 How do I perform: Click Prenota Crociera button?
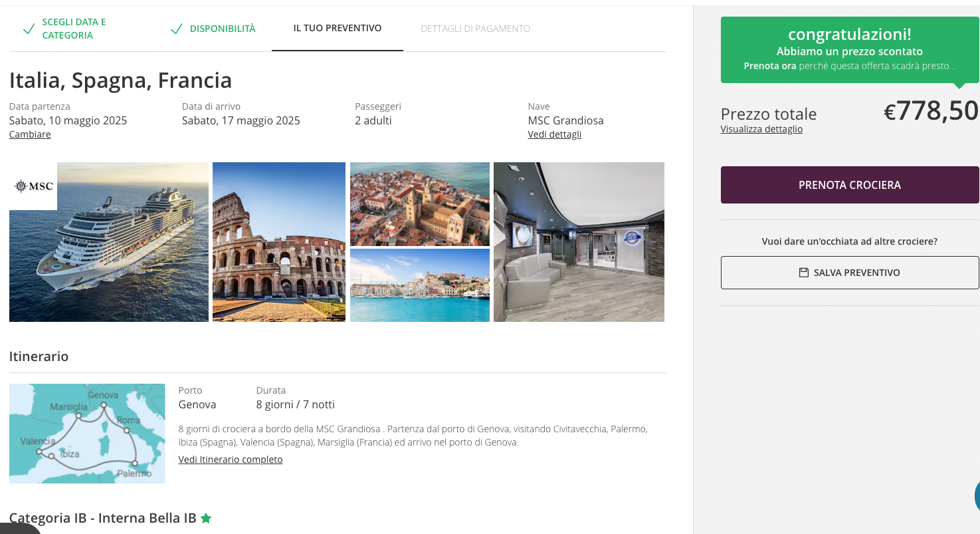pos(850,185)
